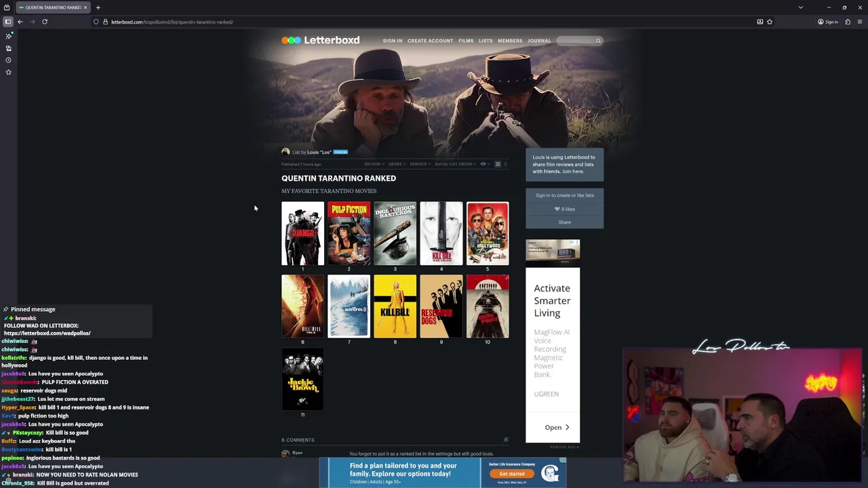Open Inglourious Basterds poster

pyautogui.click(x=395, y=233)
